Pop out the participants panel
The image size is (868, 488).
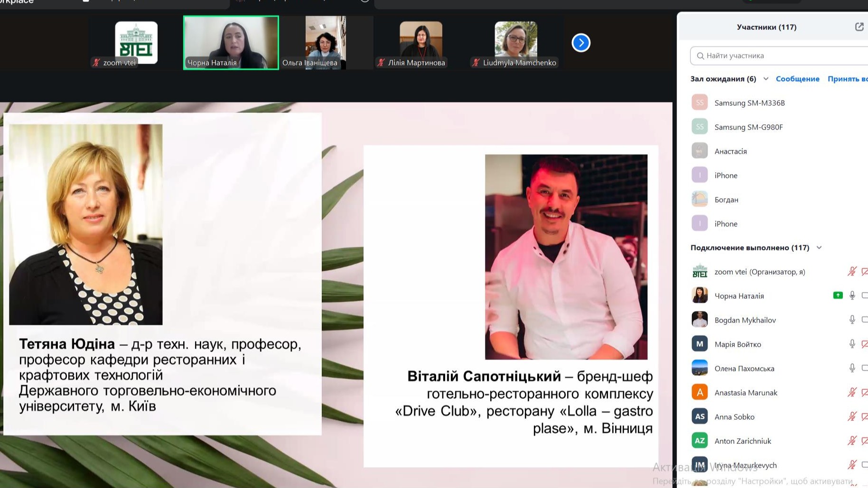[x=859, y=27]
